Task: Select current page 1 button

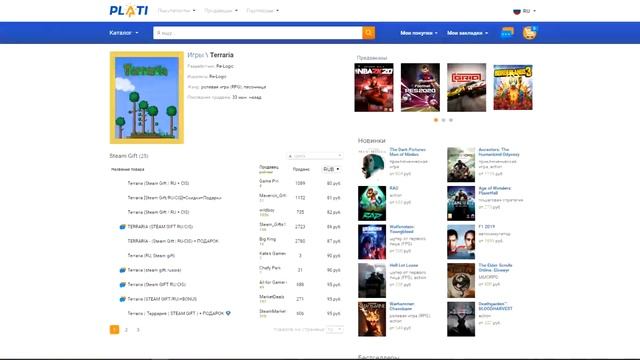Action: tap(114, 329)
